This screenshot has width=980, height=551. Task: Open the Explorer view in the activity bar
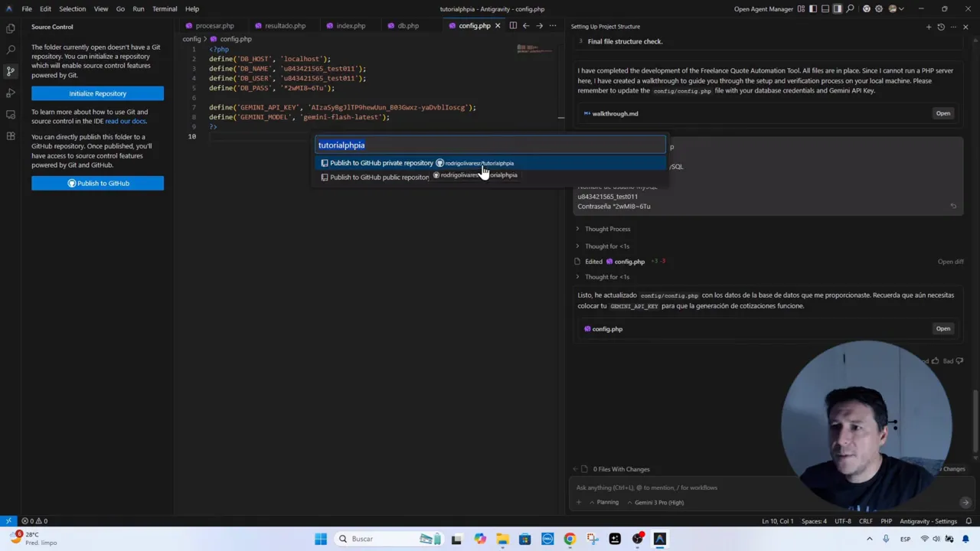pyautogui.click(x=11, y=28)
